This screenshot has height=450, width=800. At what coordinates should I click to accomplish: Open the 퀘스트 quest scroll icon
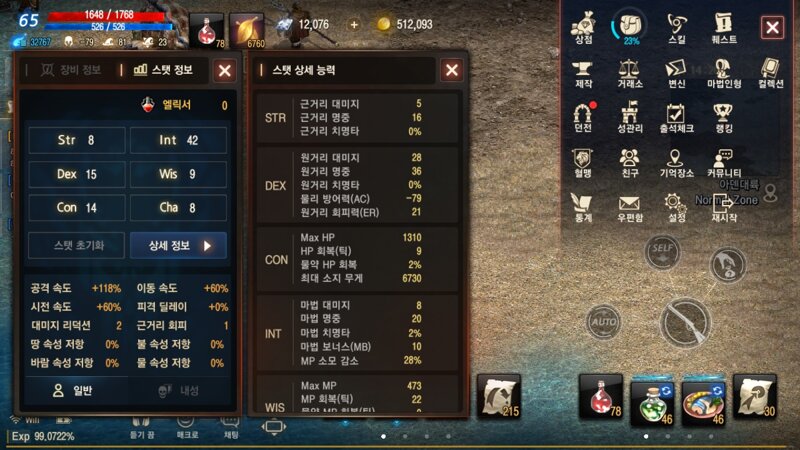(x=723, y=28)
